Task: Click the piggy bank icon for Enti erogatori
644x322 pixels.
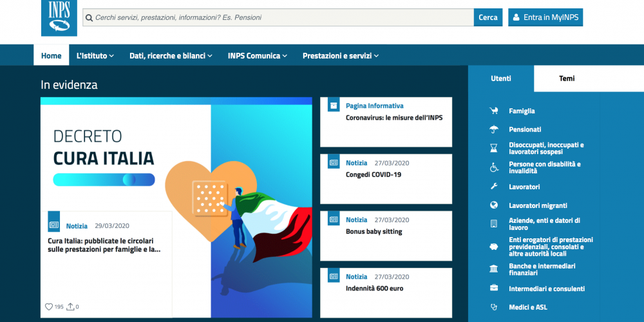Action: tap(494, 247)
